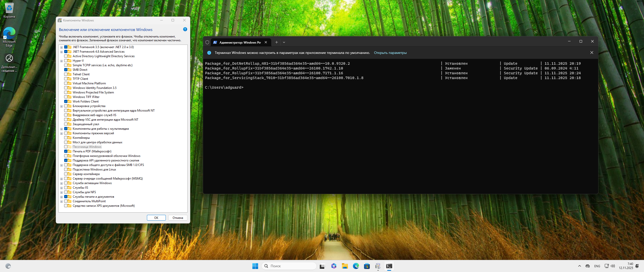Open Microsoft Store from taskbar
This screenshot has height=272, width=644.
pyautogui.click(x=367, y=266)
